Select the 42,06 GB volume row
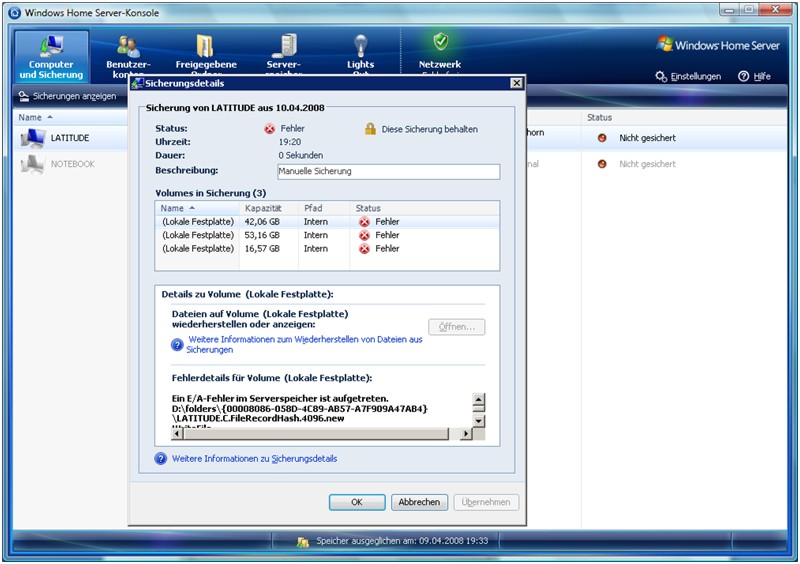This screenshot has height=564, width=800. click(327, 222)
